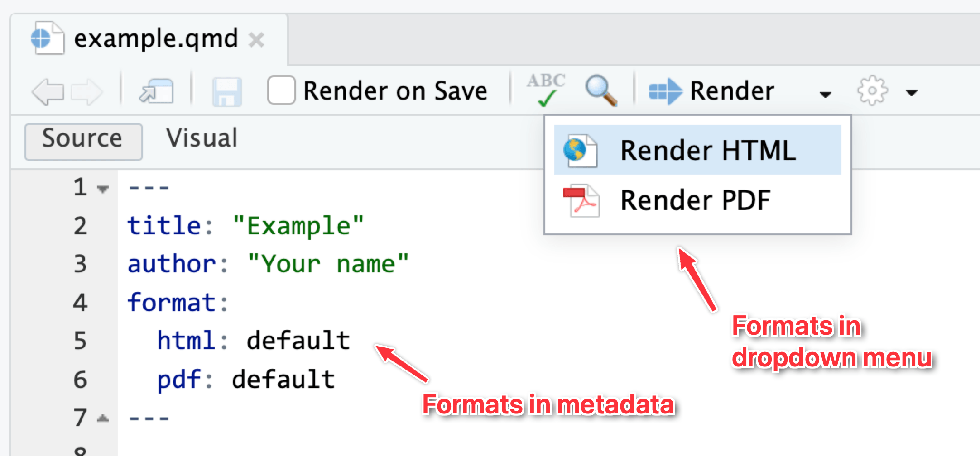Click the forward navigation arrow icon
The height and width of the screenshot is (456, 980).
click(86, 92)
